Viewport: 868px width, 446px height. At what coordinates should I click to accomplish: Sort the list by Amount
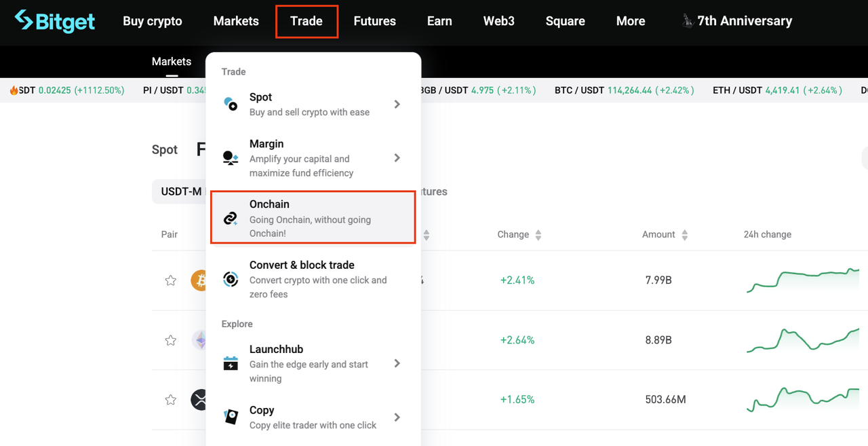click(685, 234)
